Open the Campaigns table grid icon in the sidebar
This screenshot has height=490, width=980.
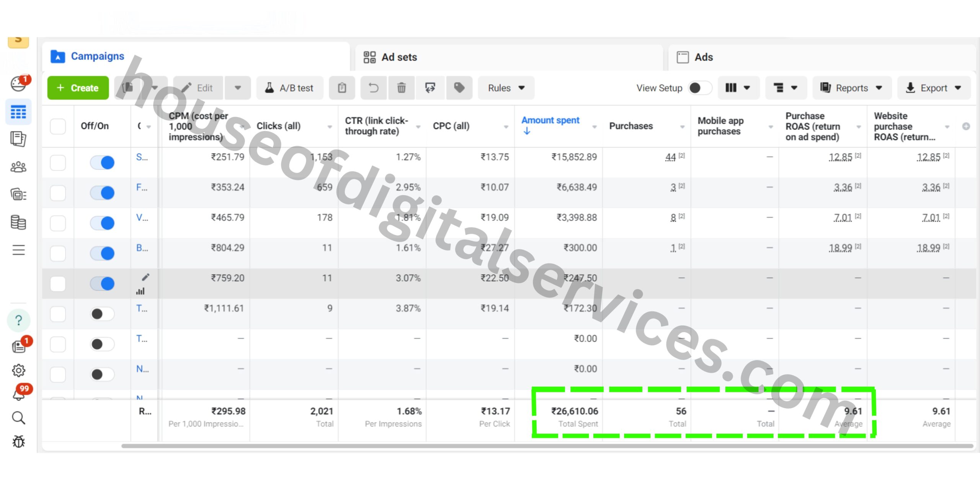point(18,112)
